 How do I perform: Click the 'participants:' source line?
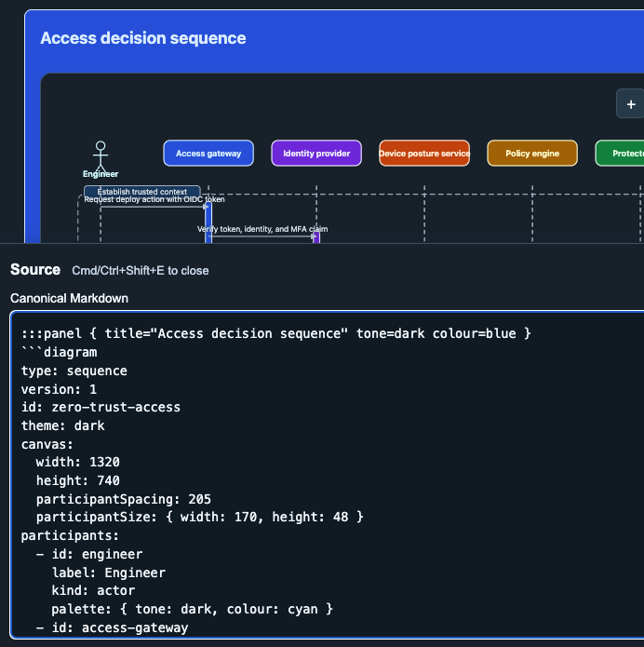click(70, 535)
